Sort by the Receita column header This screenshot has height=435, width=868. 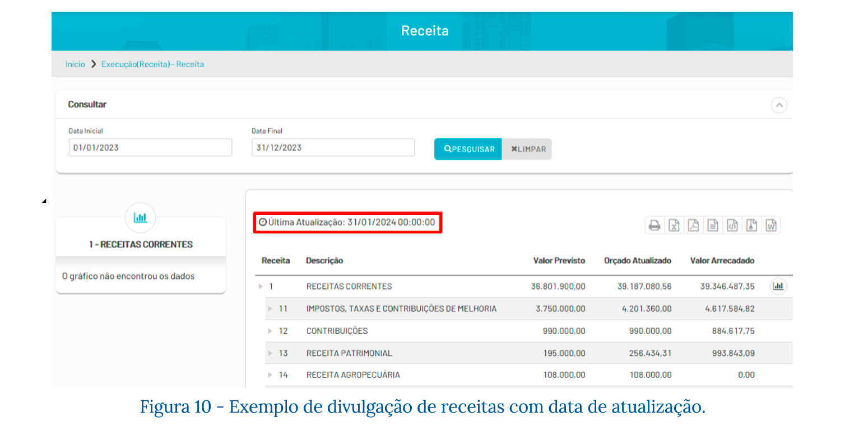pyautogui.click(x=276, y=261)
